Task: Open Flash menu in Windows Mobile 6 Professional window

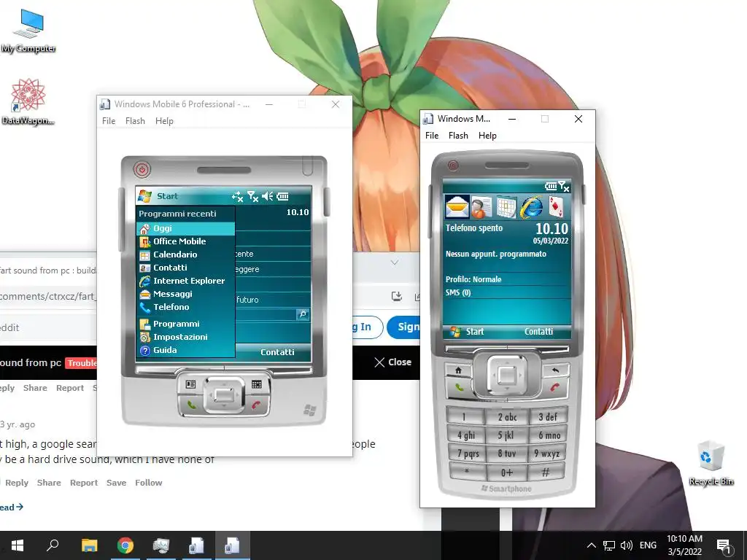Action: 135,121
